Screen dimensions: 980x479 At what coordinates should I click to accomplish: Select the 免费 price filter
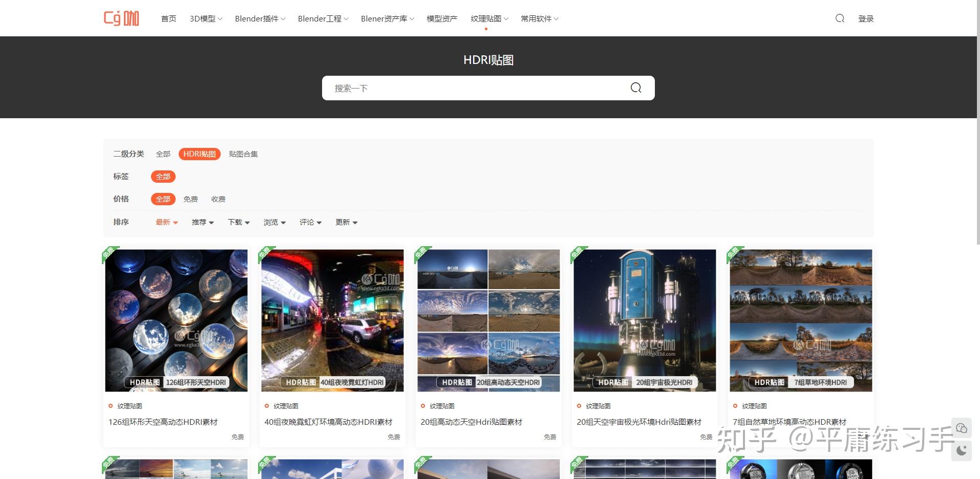190,199
